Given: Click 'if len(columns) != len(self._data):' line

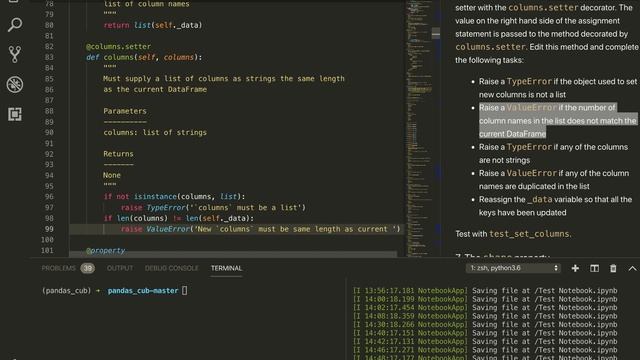Looking at the screenshot, I should coord(178,218).
